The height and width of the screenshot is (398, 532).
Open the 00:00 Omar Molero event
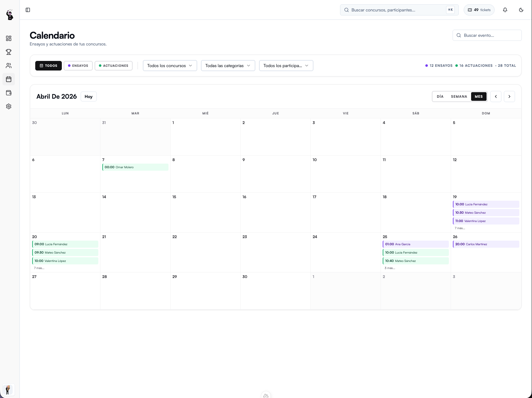pos(135,167)
